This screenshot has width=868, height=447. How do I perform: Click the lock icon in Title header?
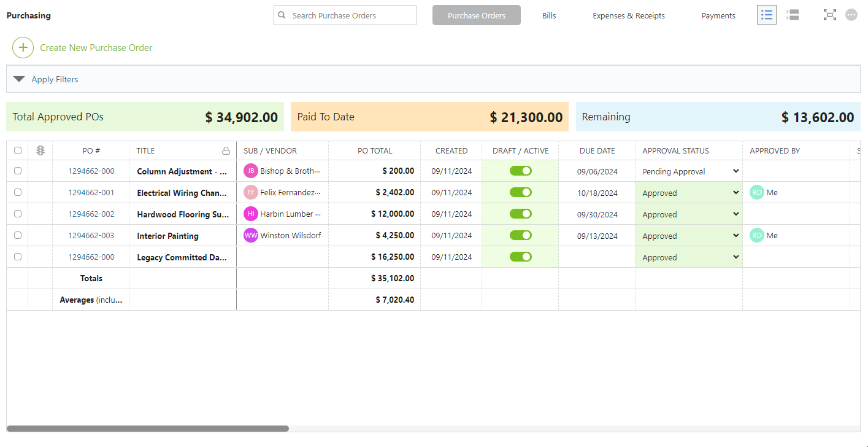226,151
